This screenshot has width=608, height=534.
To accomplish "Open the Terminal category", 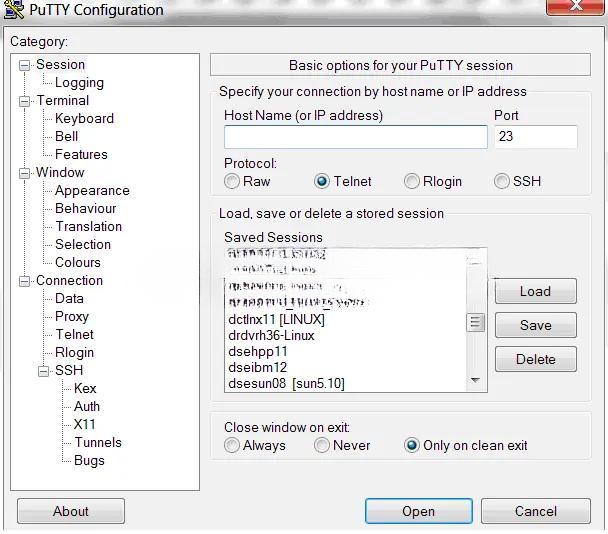I will click(x=63, y=100).
